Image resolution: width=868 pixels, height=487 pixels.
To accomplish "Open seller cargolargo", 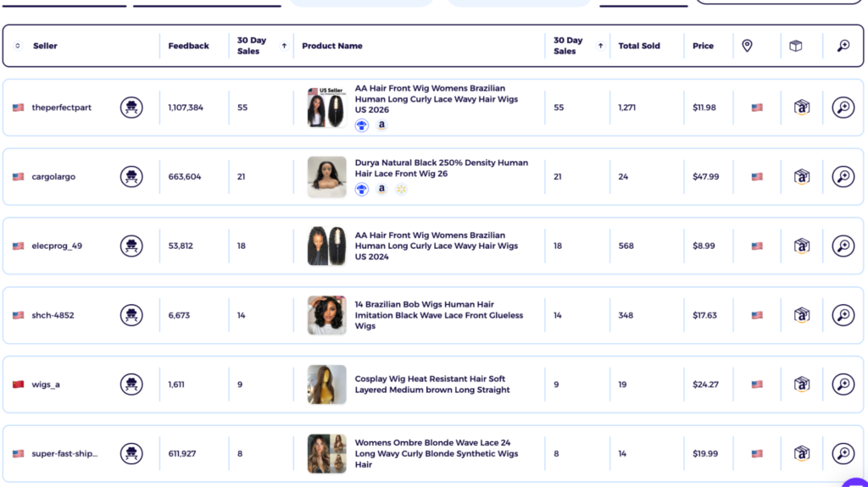I will (x=53, y=176).
